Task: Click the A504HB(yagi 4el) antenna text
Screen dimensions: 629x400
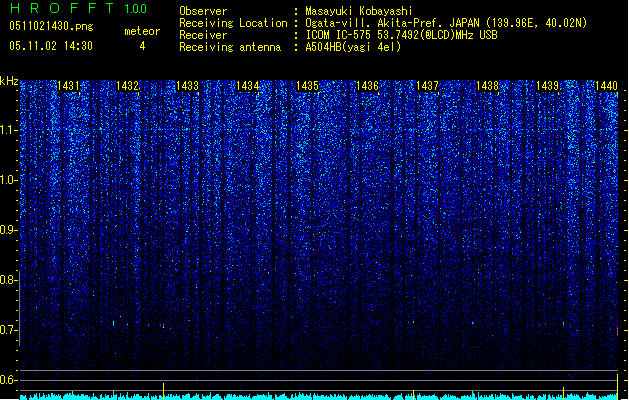Action: (353, 47)
